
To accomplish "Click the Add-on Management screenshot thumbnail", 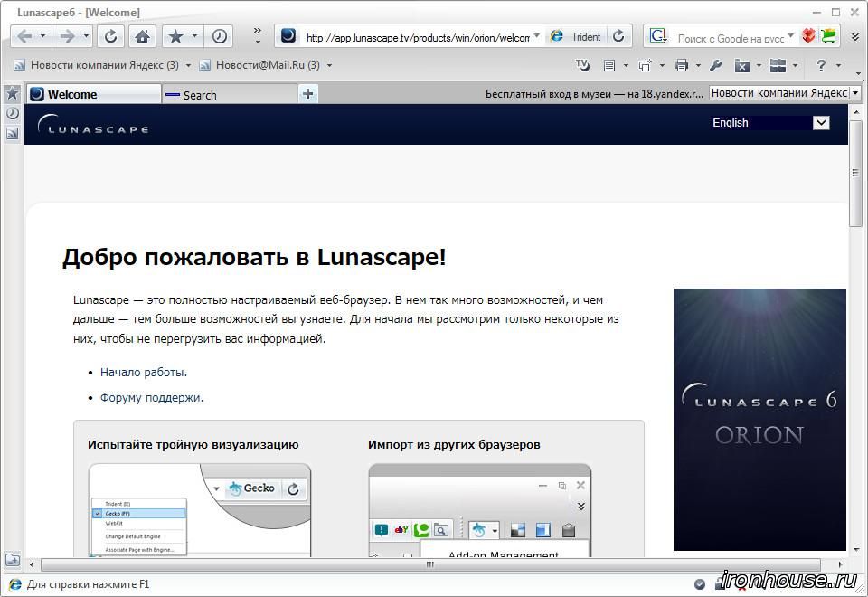I will [x=480, y=509].
